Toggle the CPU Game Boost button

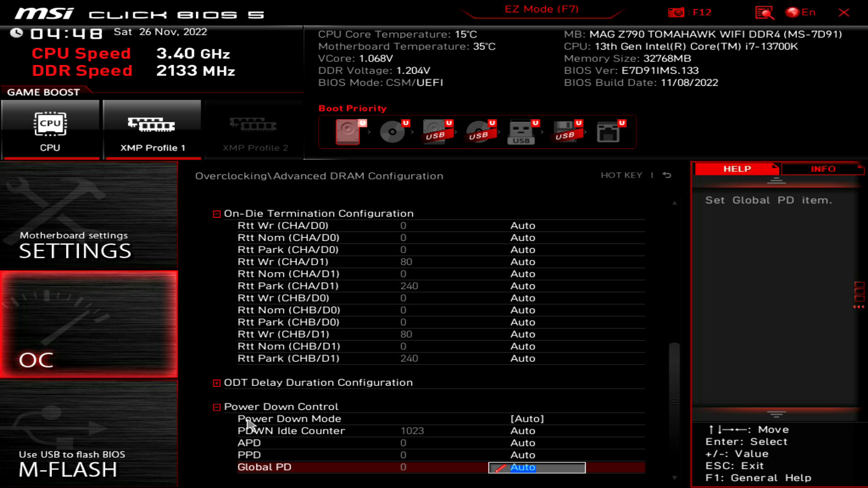coord(50,130)
